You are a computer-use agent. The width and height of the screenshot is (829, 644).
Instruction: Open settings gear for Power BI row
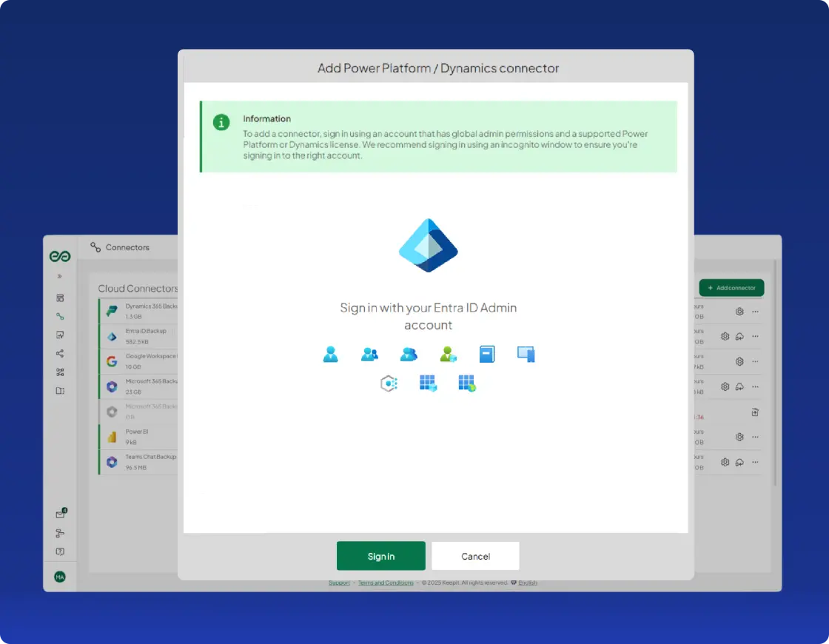pyautogui.click(x=739, y=437)
